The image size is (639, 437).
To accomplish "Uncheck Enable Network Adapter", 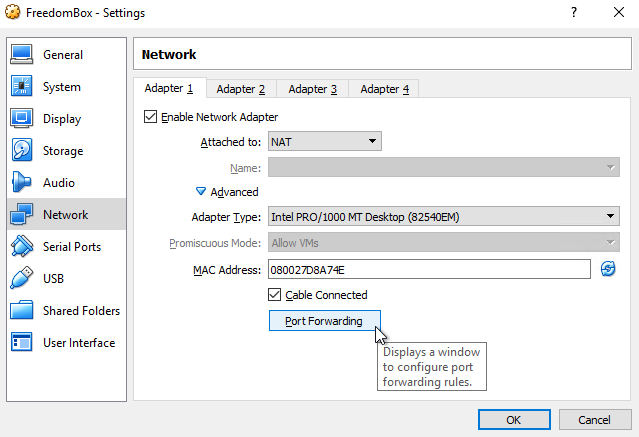I will (150, 117).
